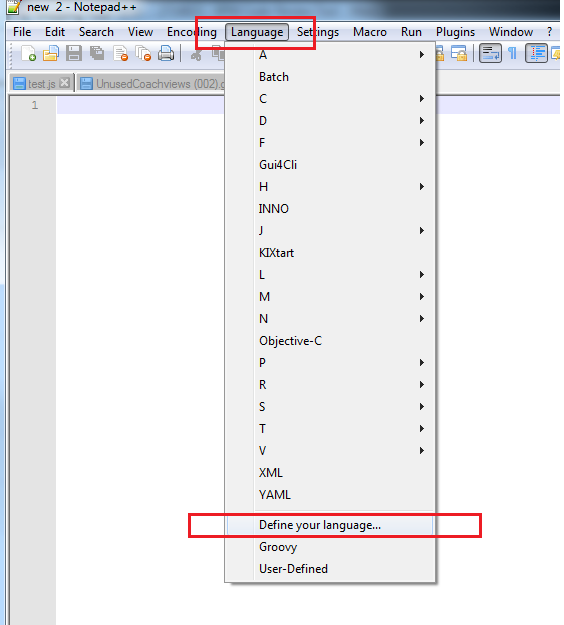Toggle Show All Characters pilcrow icon

[513, 53]
